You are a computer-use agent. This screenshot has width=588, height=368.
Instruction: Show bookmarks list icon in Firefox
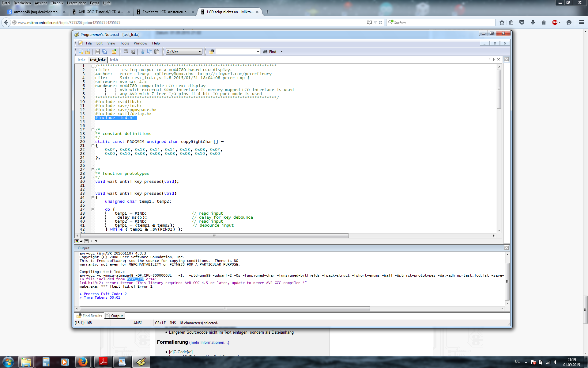[x=511, y=22]
